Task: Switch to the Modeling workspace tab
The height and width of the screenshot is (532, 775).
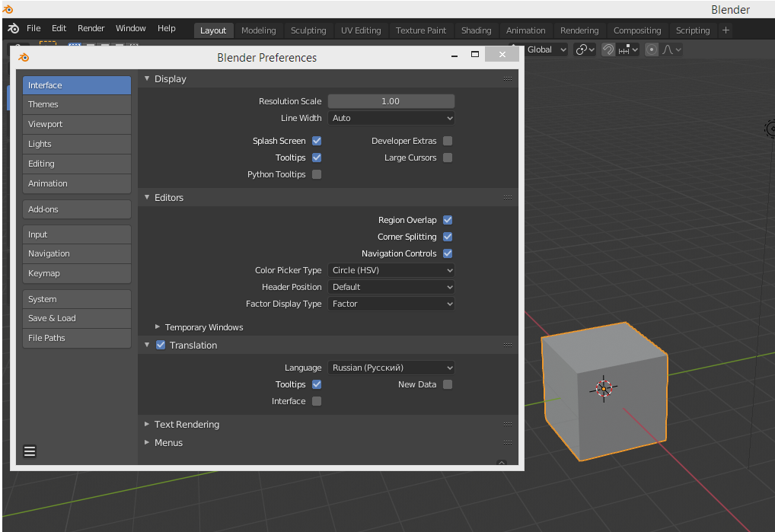Action: pos(259,30)
